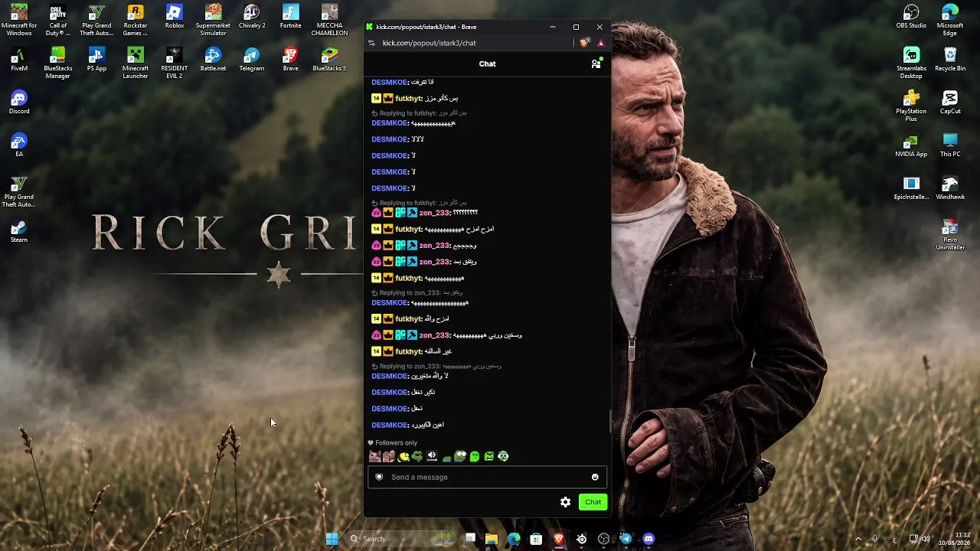Open Rockstar Games Launcher desktop icon
This screenshot has height=551, width=980.
(136, 21)
